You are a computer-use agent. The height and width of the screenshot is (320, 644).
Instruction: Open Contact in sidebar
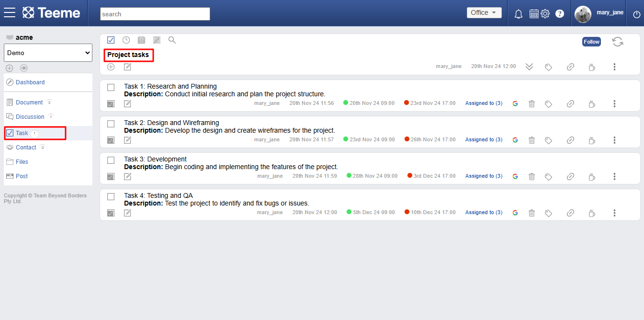coord(25,148)
